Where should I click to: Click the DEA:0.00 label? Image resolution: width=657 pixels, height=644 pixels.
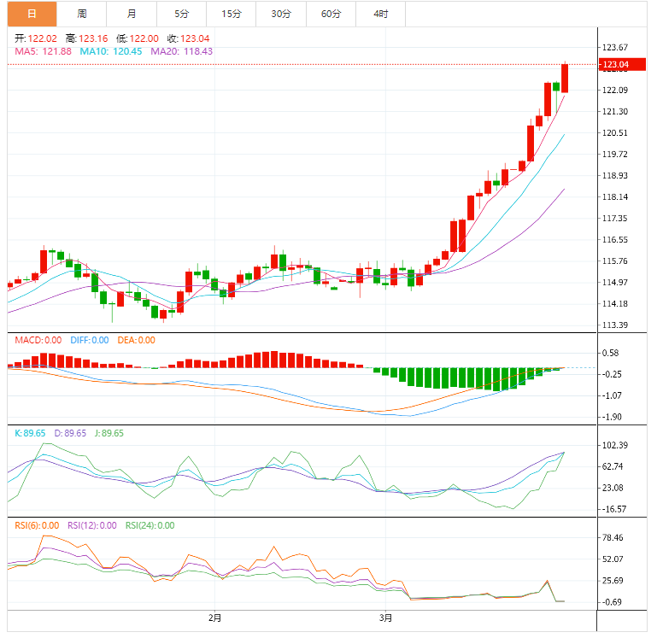pos(137,340)
